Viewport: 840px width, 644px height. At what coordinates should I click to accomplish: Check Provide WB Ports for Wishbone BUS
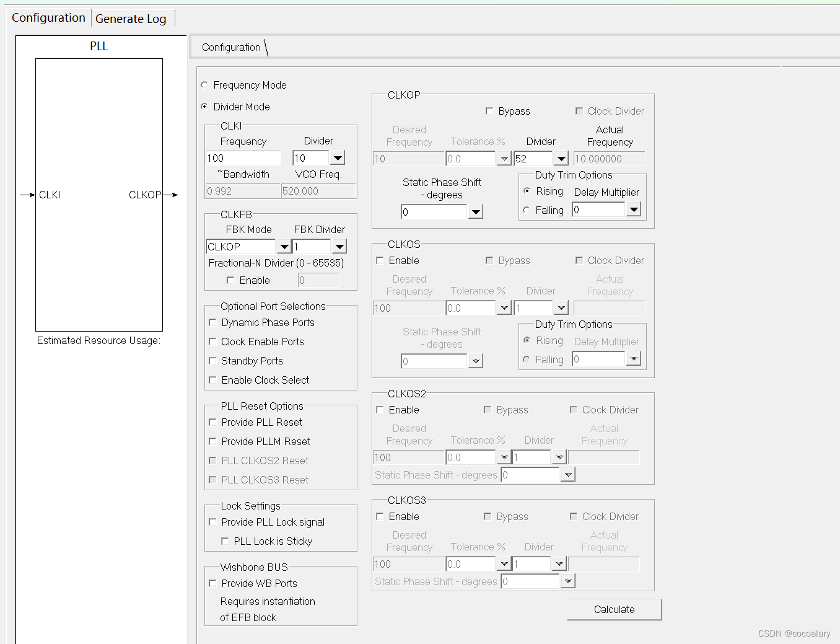(x=212, y=583)
